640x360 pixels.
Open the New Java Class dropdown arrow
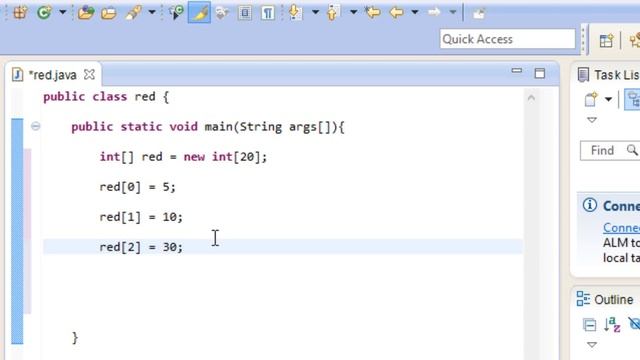(x=62, y=12)
